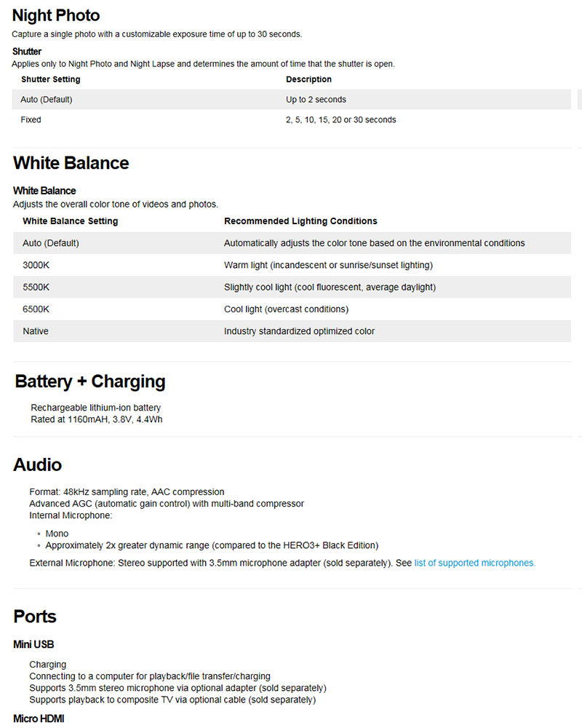Viewport: 582px width, 728px height.
Task: Select the 6500K white balance row
Action: 36,309
